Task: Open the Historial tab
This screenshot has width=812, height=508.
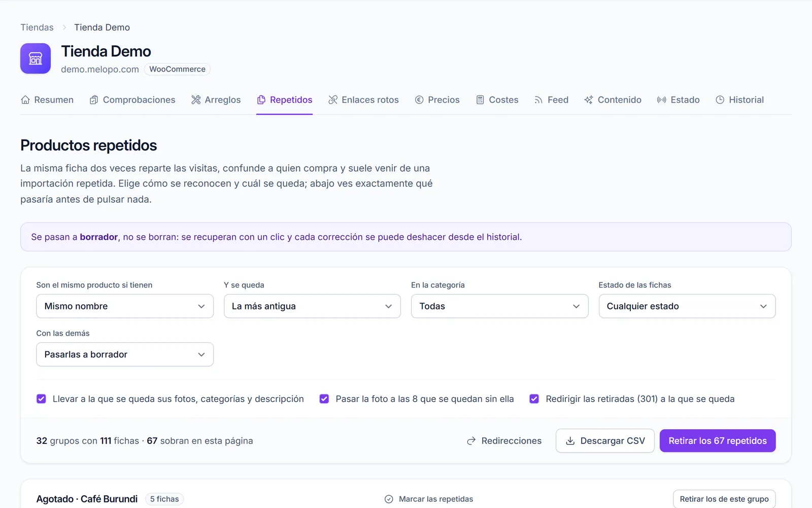Action: click(740, 100)
